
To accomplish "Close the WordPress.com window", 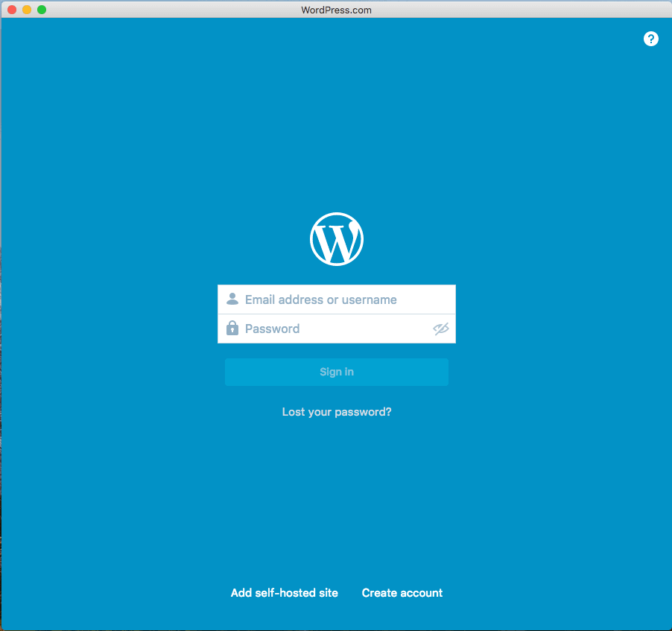I will [12, 10].
